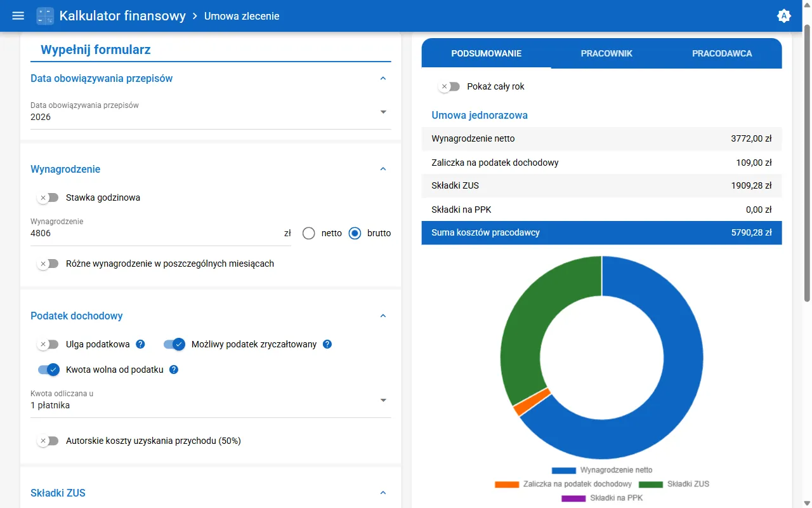Click the calculator app logo icon
812x508 pixels.
45,16
